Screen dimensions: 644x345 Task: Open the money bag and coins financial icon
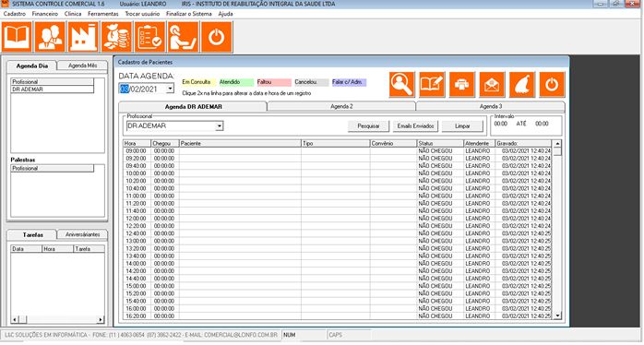[116, 38]
